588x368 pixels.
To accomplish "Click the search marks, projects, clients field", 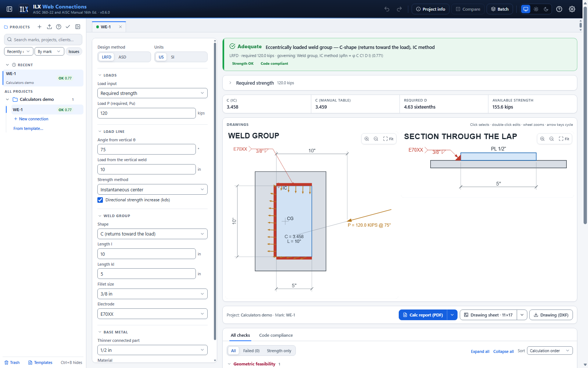I will click(43, 40).
